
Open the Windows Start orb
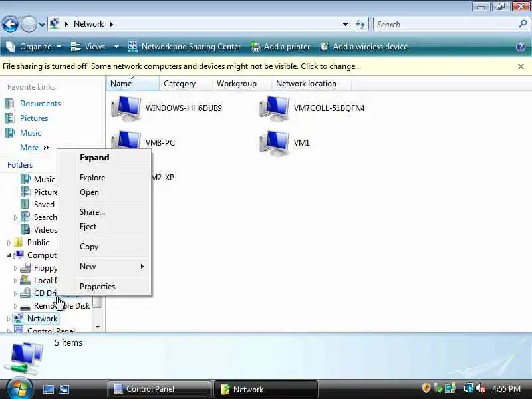tap(19, 389)
